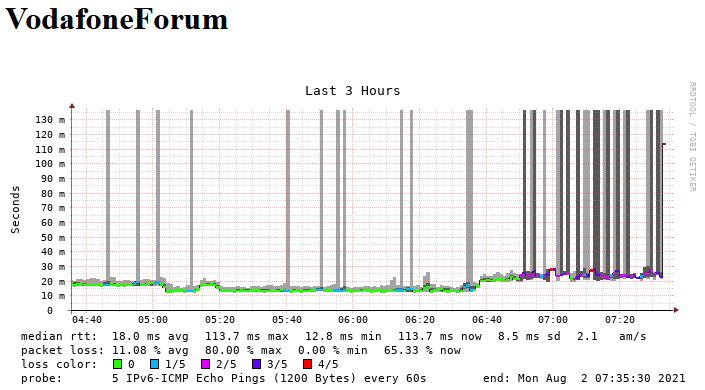Screen dimensions: 705x390
Task: Select the green 0 loss color swatch
Action: pos(117,364)
